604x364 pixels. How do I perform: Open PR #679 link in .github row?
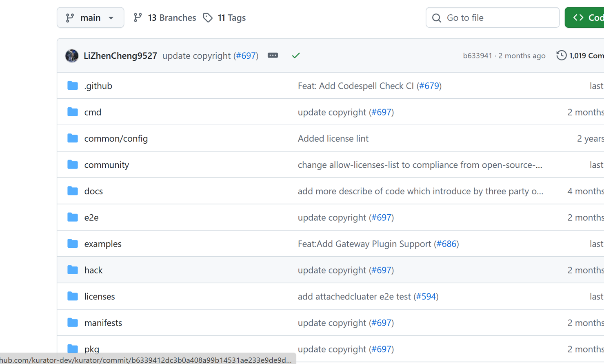tap(429, 86)
